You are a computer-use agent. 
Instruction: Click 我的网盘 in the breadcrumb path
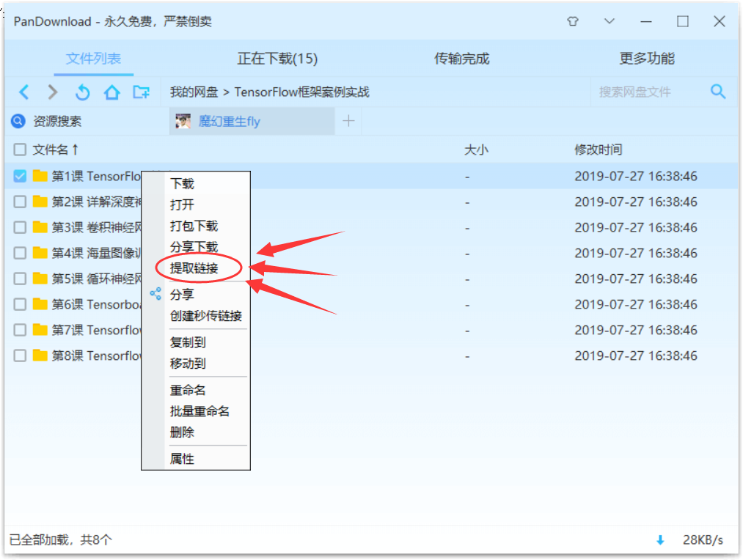pos(194,92)
